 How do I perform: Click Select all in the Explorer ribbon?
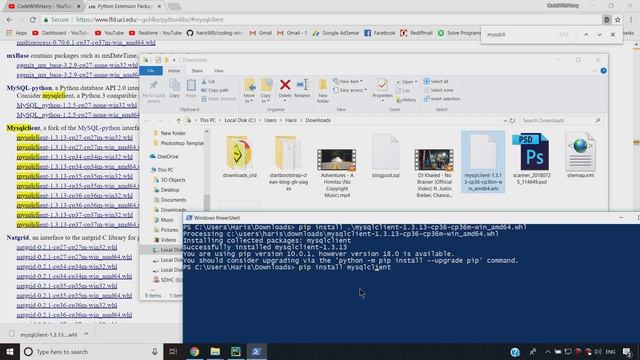pyautogui.click(x=436, y=81)
